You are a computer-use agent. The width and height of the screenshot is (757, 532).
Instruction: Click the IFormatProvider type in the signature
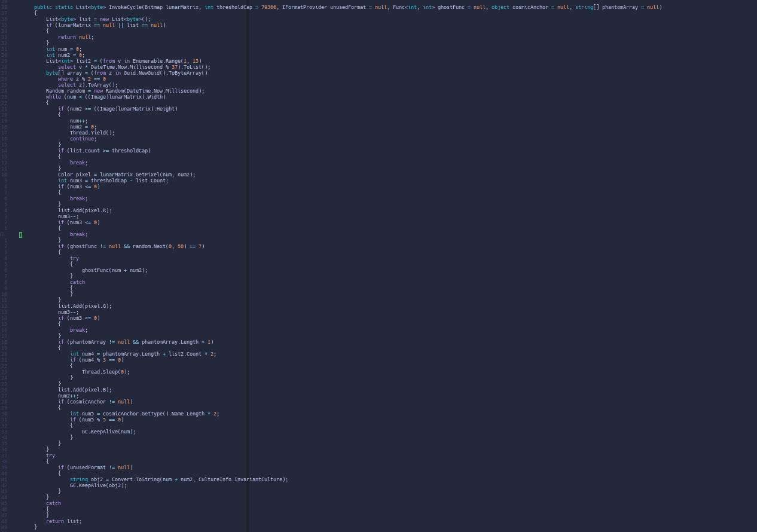[x=304, y=7]
